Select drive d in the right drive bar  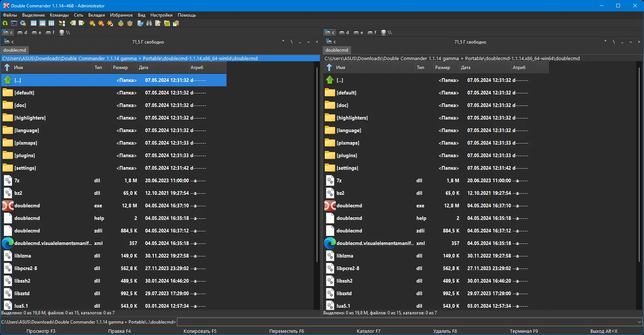coord(344,32)
